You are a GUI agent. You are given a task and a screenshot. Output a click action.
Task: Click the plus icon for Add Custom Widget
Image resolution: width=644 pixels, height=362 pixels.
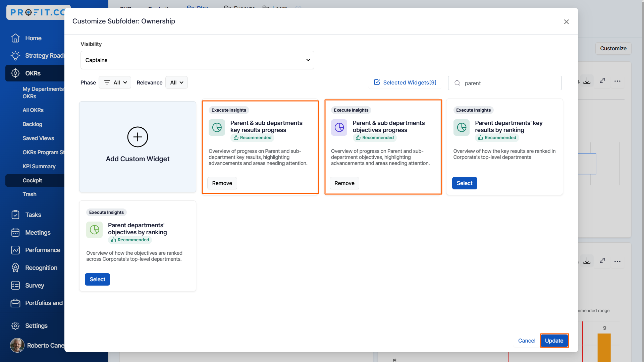[138, 137]
